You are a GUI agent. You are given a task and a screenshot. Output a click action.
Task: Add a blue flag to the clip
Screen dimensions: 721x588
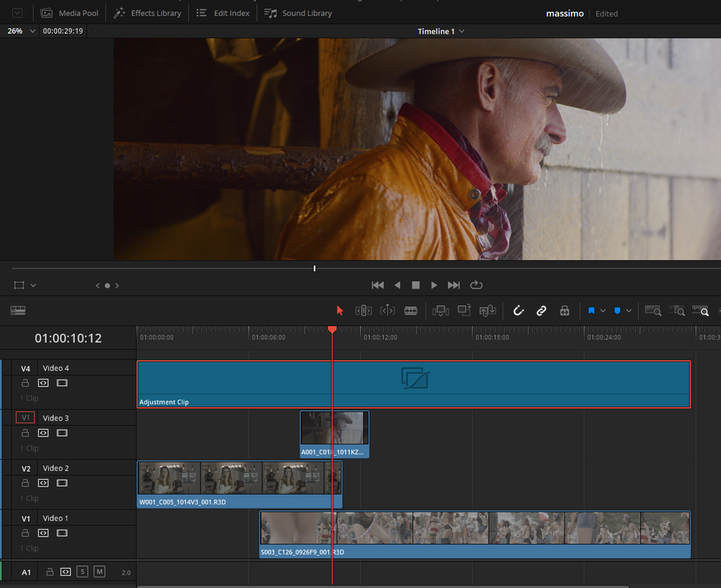tap(592, 311)
